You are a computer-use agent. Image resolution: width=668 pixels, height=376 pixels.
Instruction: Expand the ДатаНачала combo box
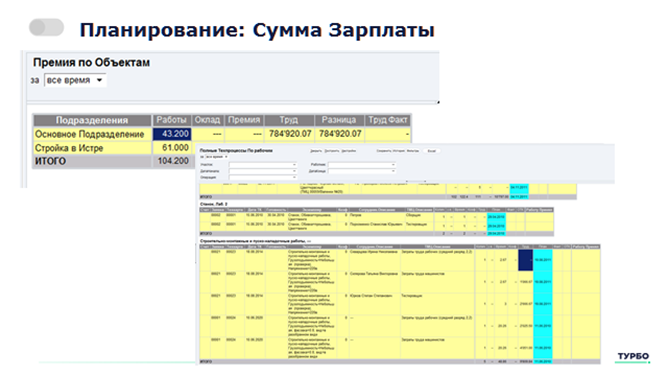click(x=263, y=171)
